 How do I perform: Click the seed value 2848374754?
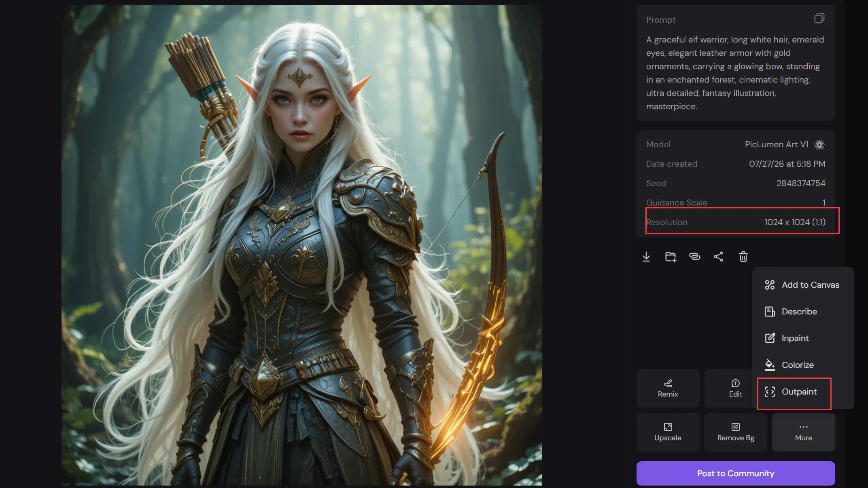click(x=801, y=183)
